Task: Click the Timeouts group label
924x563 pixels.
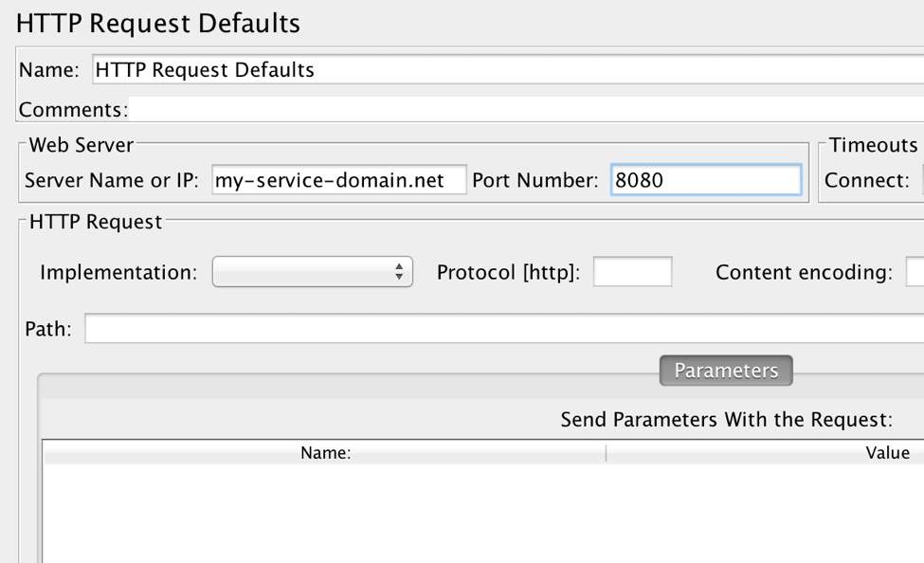Action: coord(873,145)
